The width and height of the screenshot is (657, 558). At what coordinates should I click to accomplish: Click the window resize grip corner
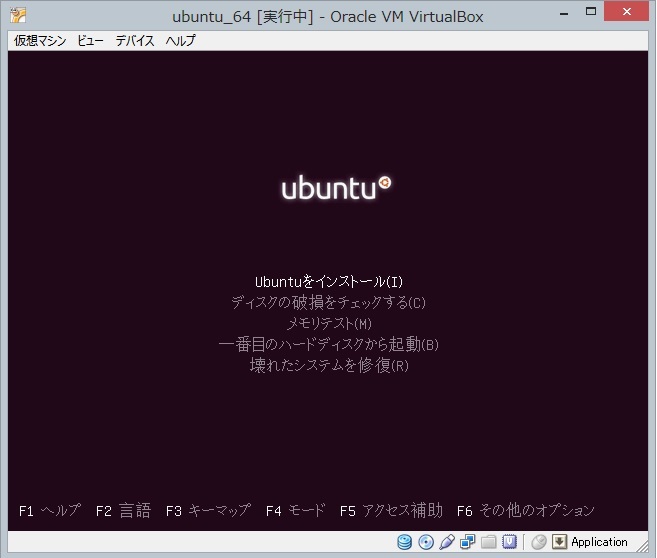[x=643, y=545]
